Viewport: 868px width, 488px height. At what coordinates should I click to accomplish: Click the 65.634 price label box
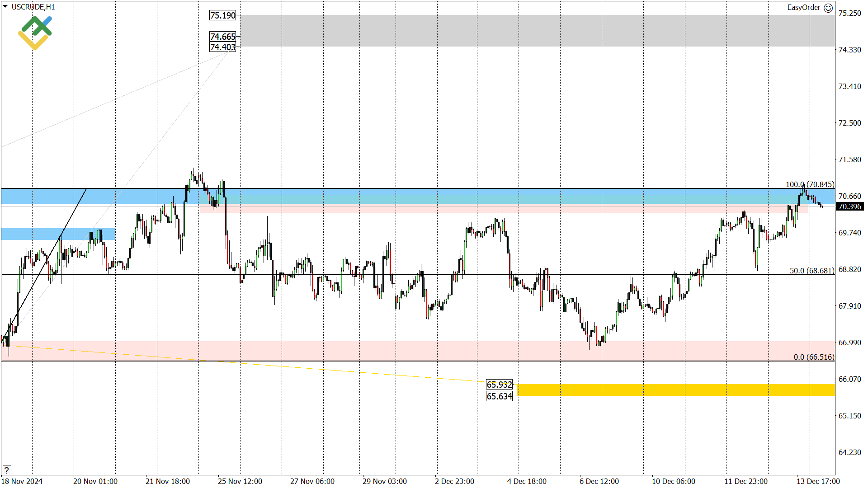(x=499, y=396)
